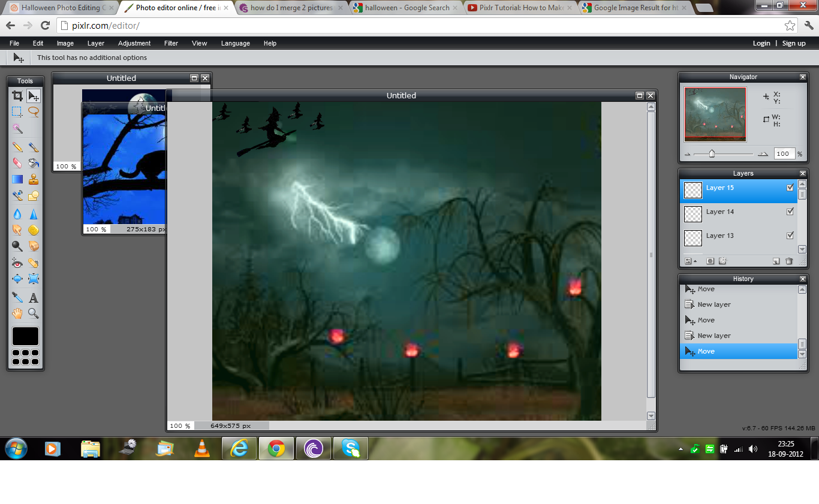This screenshot has width=819, height=504.
Task: Click the Navigator zoom slider handle
Action: tap(712, 154)
